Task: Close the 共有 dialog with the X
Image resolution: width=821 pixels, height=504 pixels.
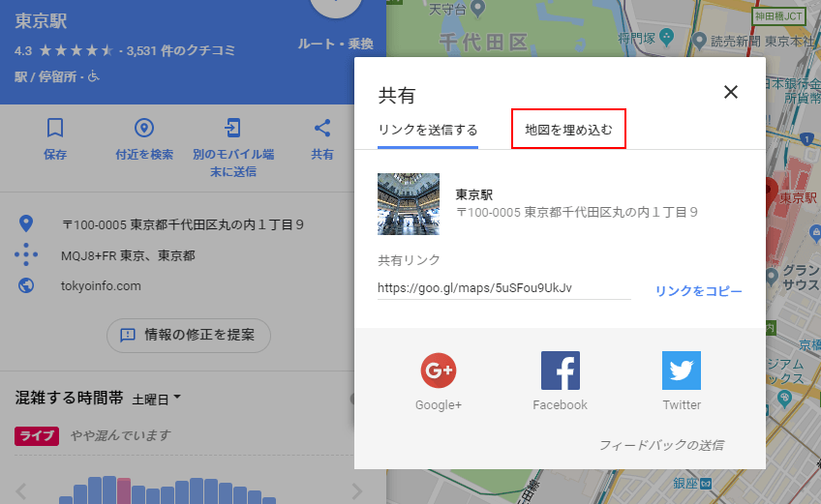Action: pyautogui.click(x=730, y=92)
